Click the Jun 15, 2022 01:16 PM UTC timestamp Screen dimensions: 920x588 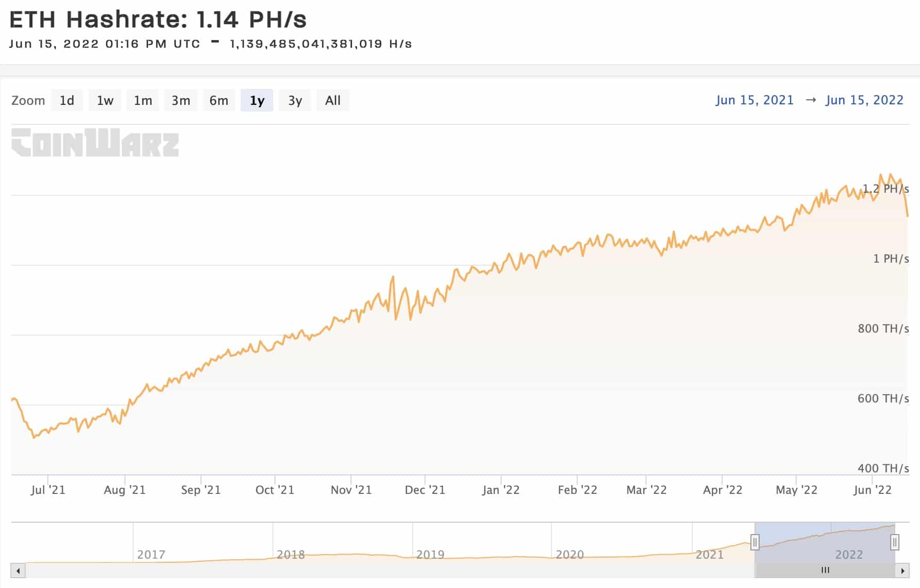(x=104, y=44)
